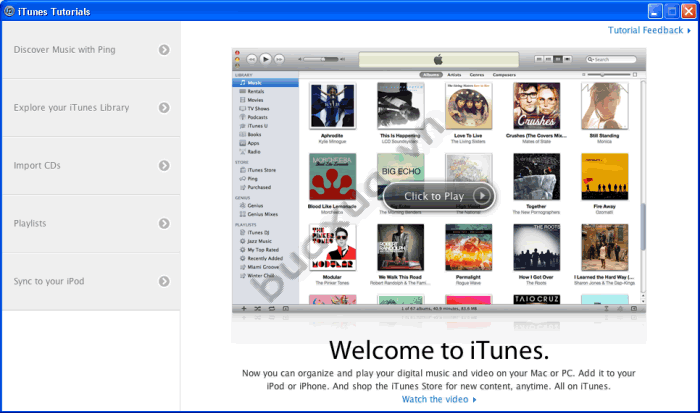Click the shuffle icon in the preview's bottom bar

[258, 309]
